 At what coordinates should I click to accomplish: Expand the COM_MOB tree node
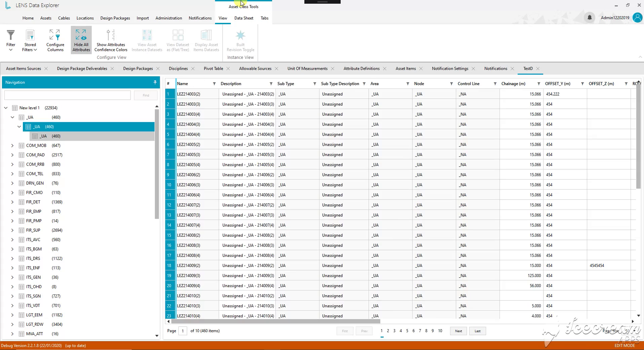12,146
